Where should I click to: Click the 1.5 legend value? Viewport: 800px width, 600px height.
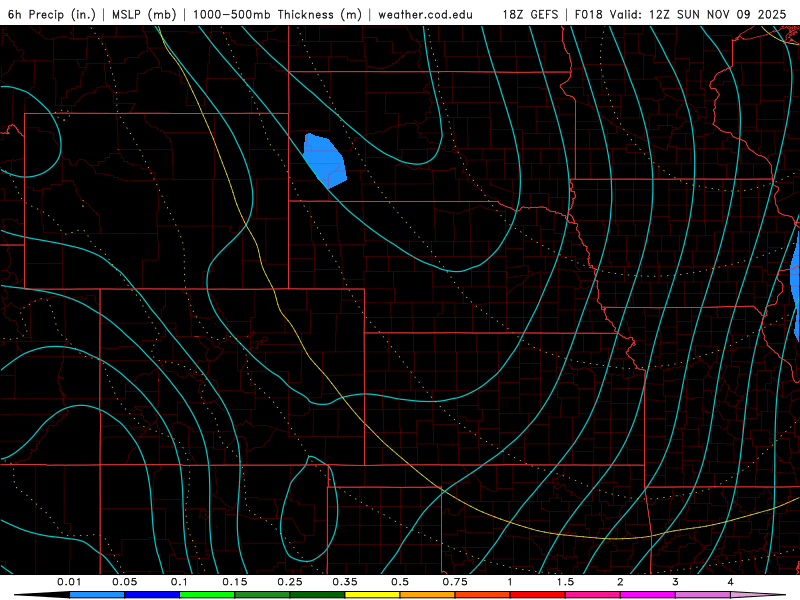565,582
